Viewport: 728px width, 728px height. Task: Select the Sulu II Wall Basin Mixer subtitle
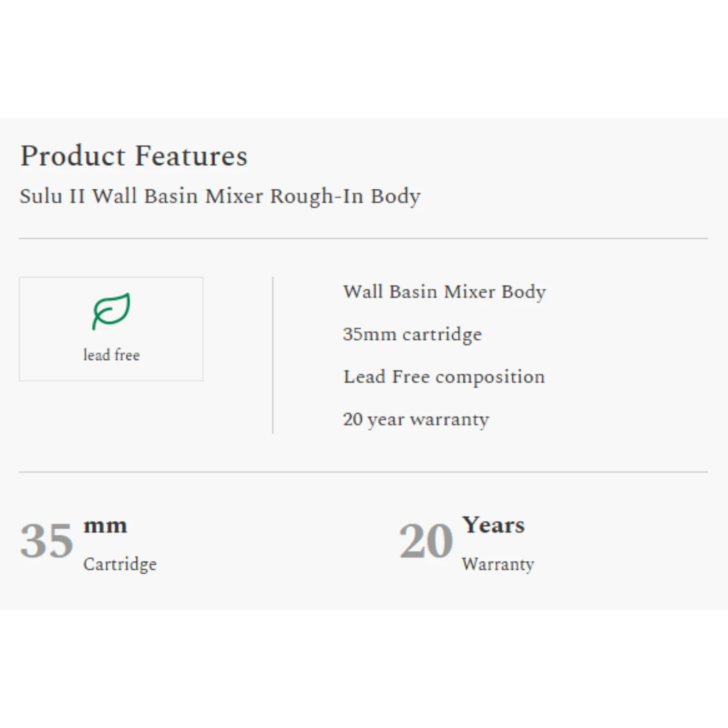220,196
